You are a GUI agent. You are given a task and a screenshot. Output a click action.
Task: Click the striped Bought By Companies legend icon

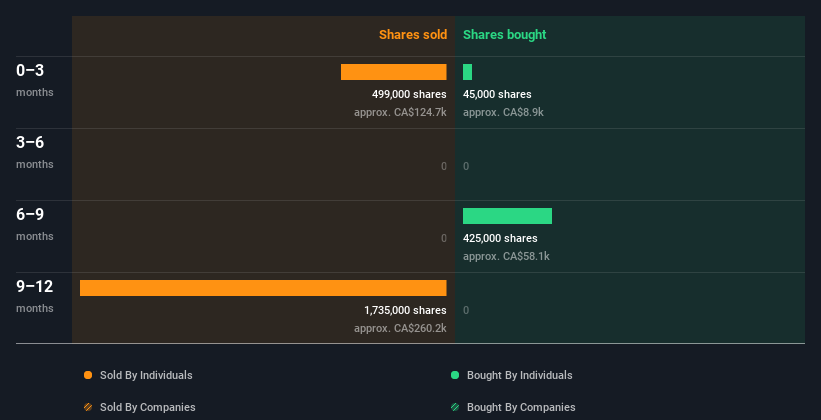[455, 407]
